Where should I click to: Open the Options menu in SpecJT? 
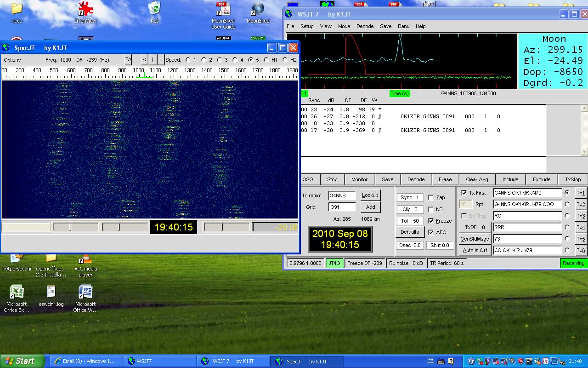coord(12,60)
